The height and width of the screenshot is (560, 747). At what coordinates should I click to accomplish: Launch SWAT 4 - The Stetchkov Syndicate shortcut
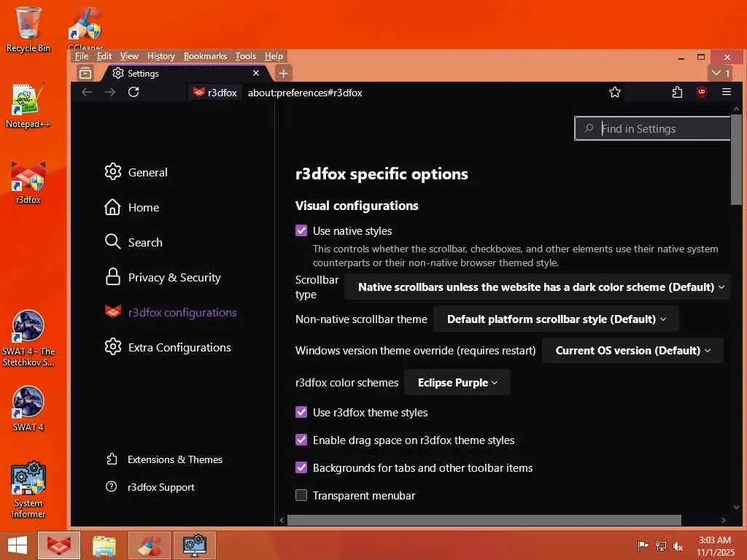(x=28, y=339)
